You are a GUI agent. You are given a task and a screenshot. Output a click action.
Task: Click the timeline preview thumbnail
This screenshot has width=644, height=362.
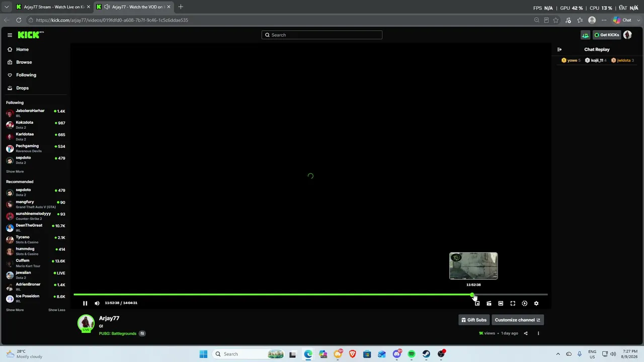pyautogui.click(x=473, y=266)
